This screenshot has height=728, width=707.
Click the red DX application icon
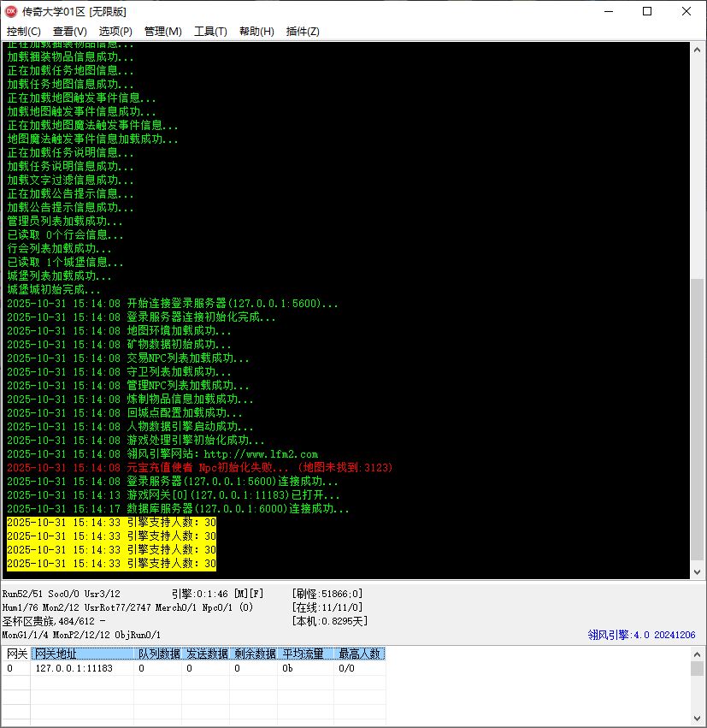(12, 11)
